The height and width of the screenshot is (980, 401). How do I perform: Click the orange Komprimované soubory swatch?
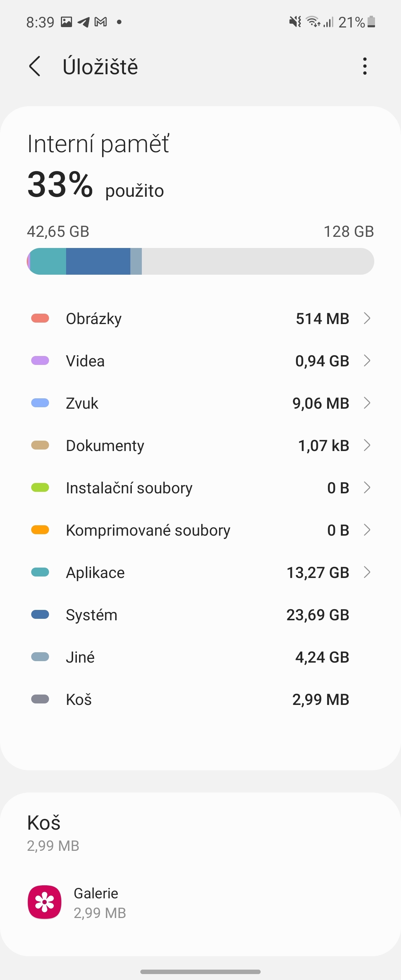click(40, 530)
